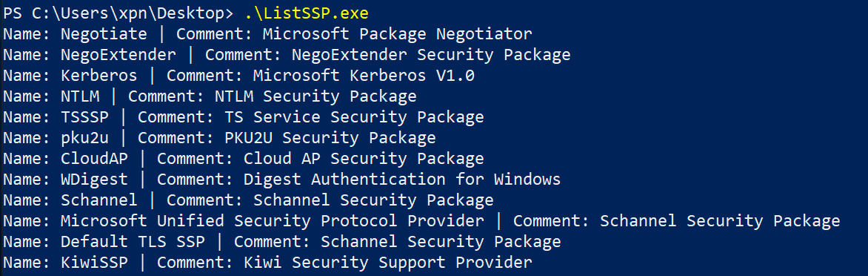Click the Kerberos package name
Viewport: 868px width, 276px height.
[x=99, y=76]
